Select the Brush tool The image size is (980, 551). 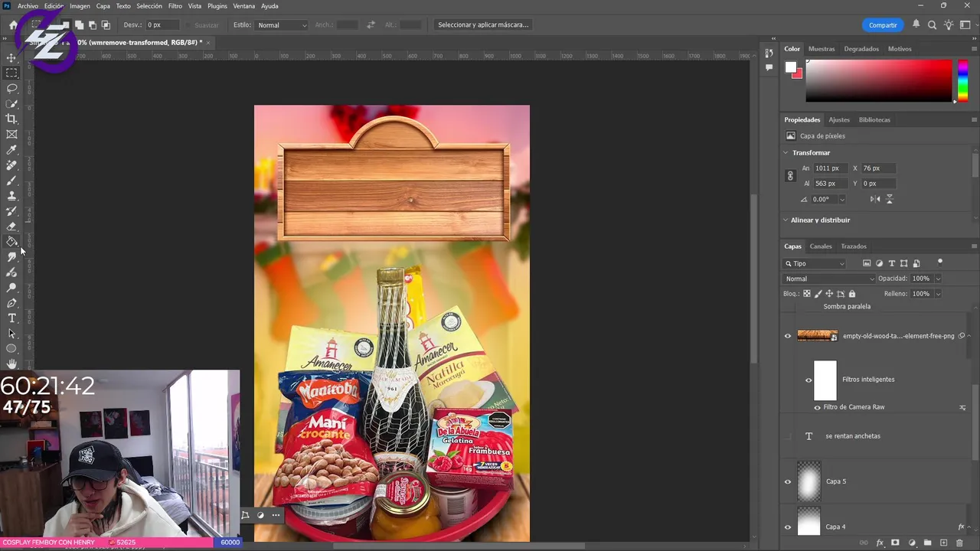(11, 180)
